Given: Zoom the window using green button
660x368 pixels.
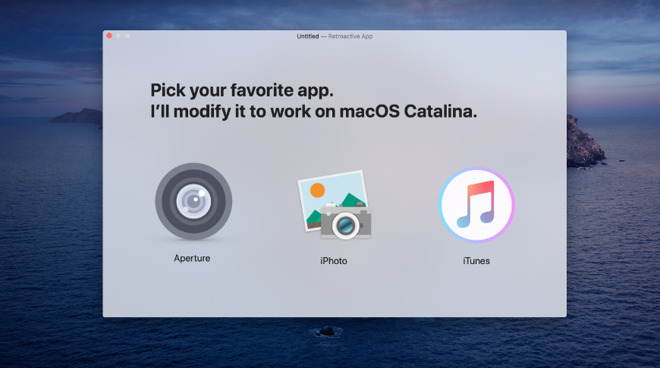Looking at the screenshot, I should tap(128, 36).
